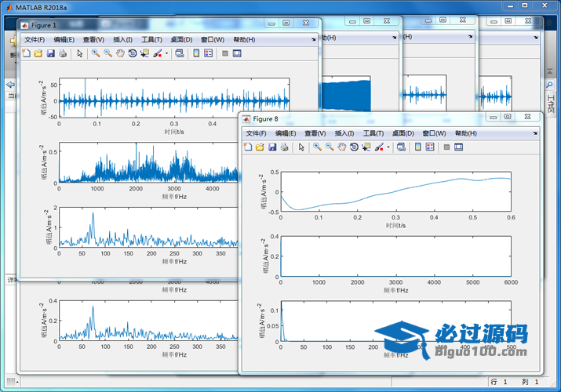Toggle Edit Plot arrow in Figure 8 toolbar
561x392 pixels.
pyautogui.click(x=301, y=147)
